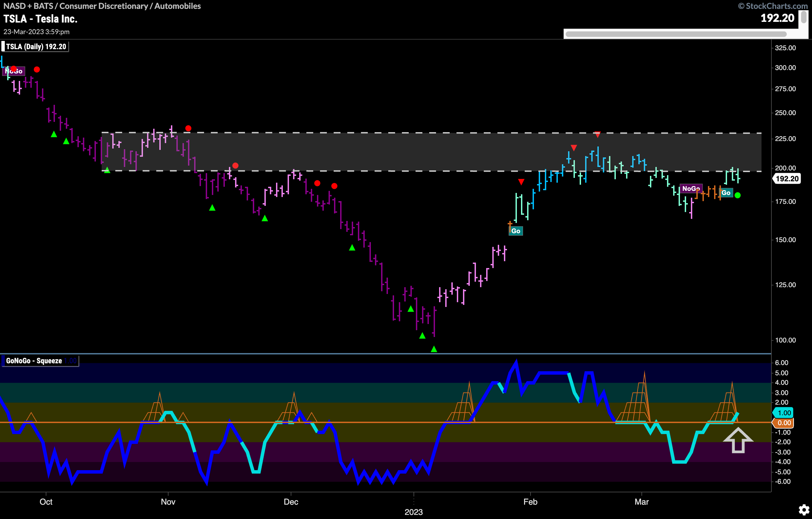Click the 23-Mar-2023 3:59:pm timestamp
This screenshot has width=812, height=519.
coord(37,32)
